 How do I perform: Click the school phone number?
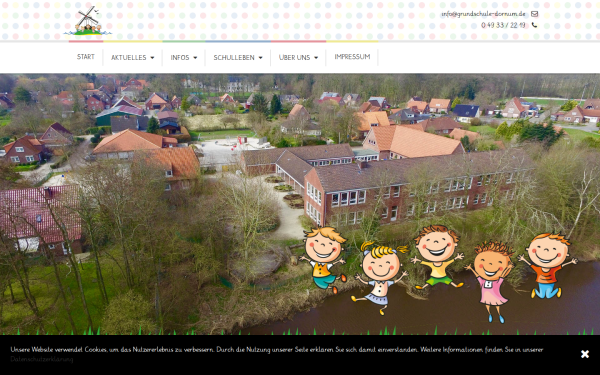click(x=503, y=25)
